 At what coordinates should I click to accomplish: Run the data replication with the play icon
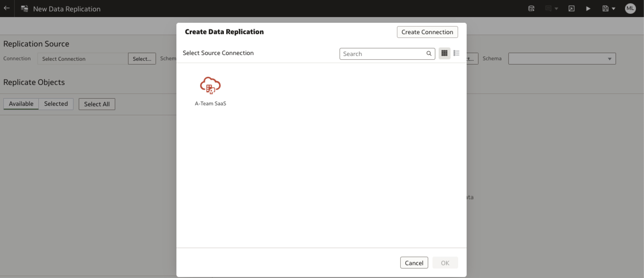pyautogui.click(x=588, y=9)
